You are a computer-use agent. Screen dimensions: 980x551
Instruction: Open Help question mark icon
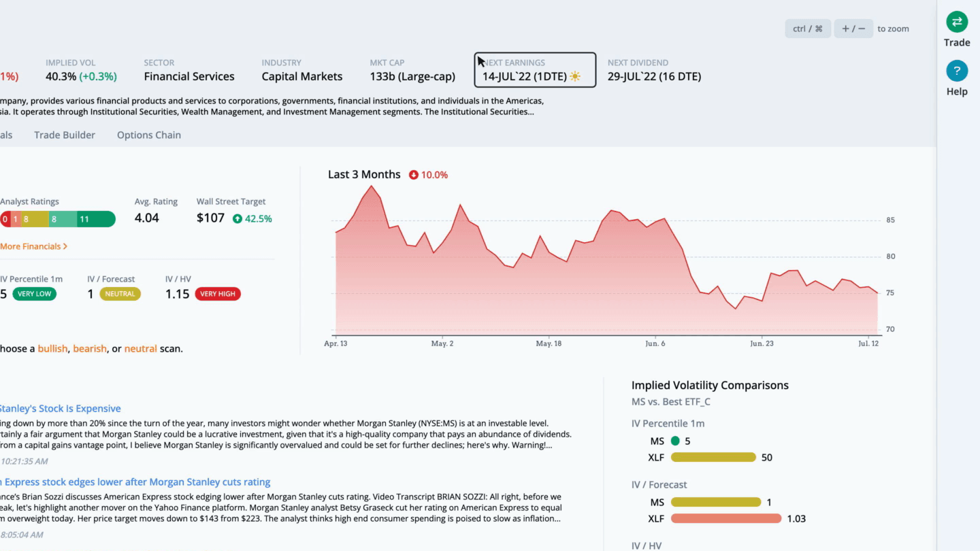[x=957, y=71]
